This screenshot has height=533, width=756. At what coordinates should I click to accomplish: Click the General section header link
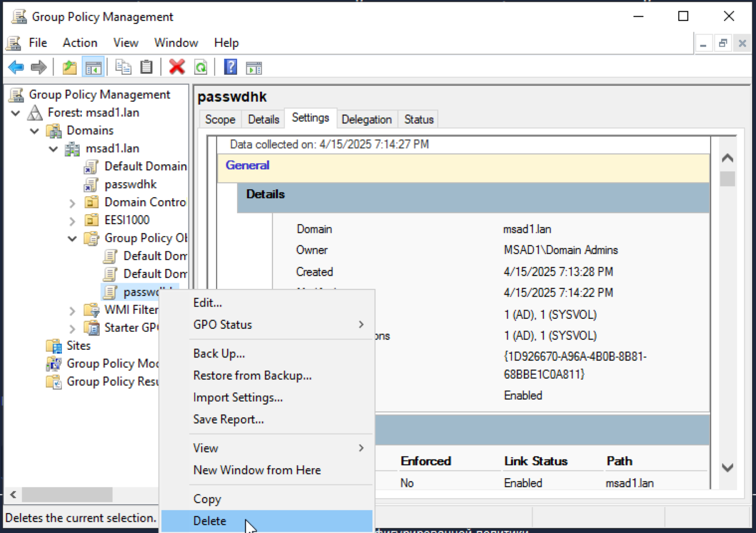(247, 165)
